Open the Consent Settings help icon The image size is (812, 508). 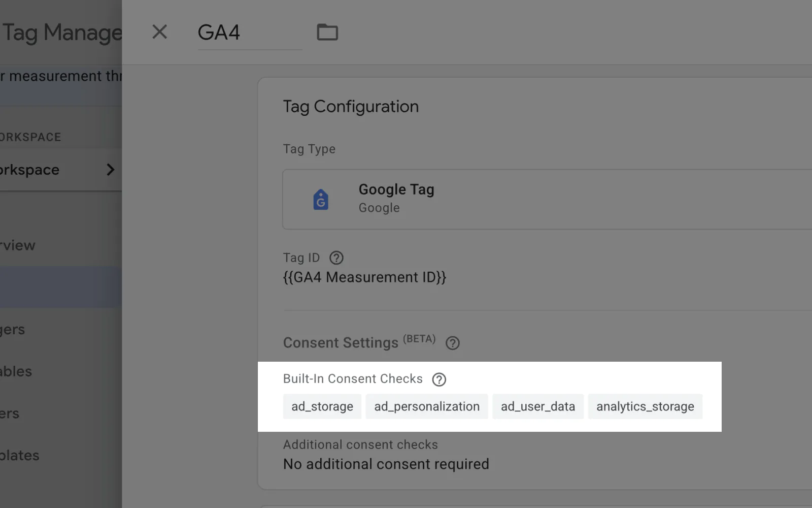(x=452, y=343)
